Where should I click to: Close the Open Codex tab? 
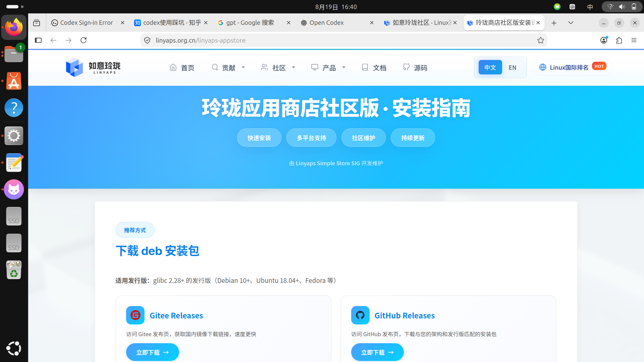(x=372, y=23)
